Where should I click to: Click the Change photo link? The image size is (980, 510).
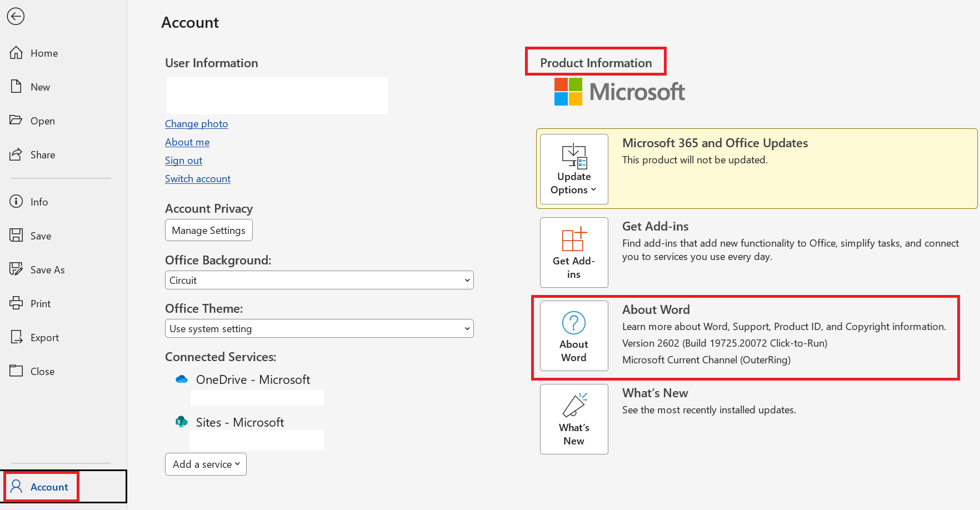[197, 124]
